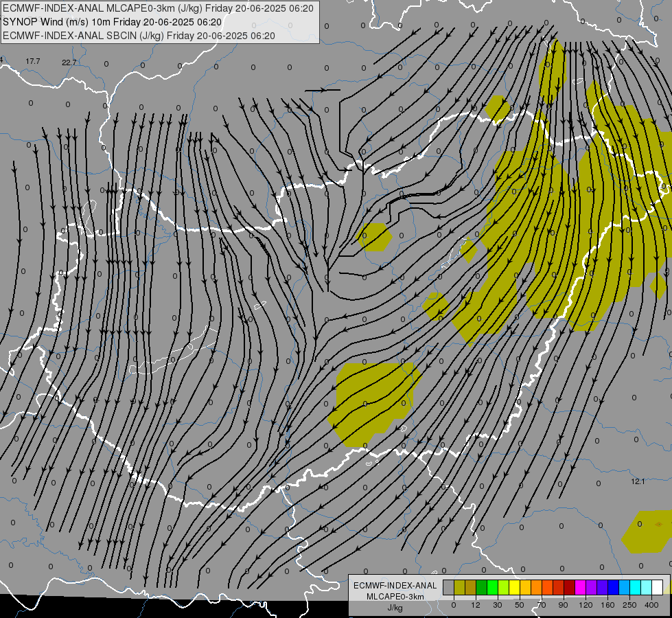
Task: Click the legend tick label 12
Action: [476, 605]
